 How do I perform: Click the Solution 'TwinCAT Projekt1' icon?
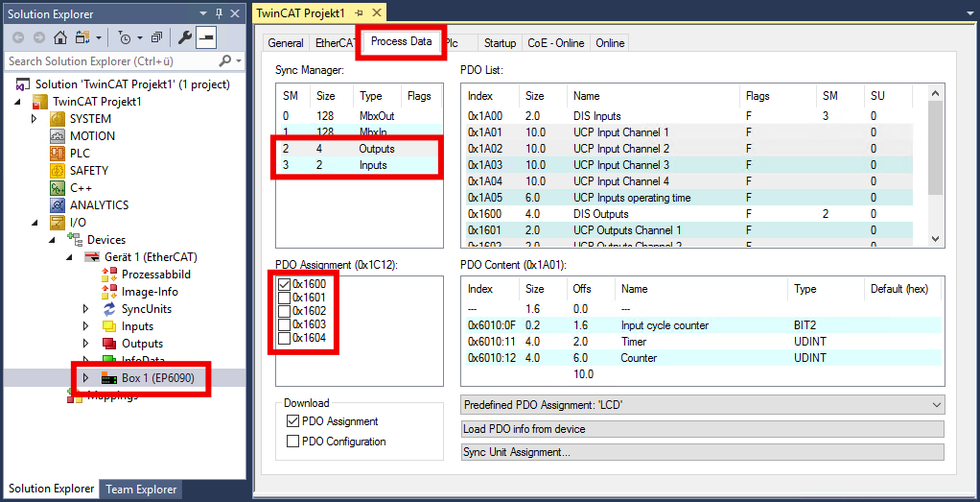pyautogui.click(x=23, y=84)
